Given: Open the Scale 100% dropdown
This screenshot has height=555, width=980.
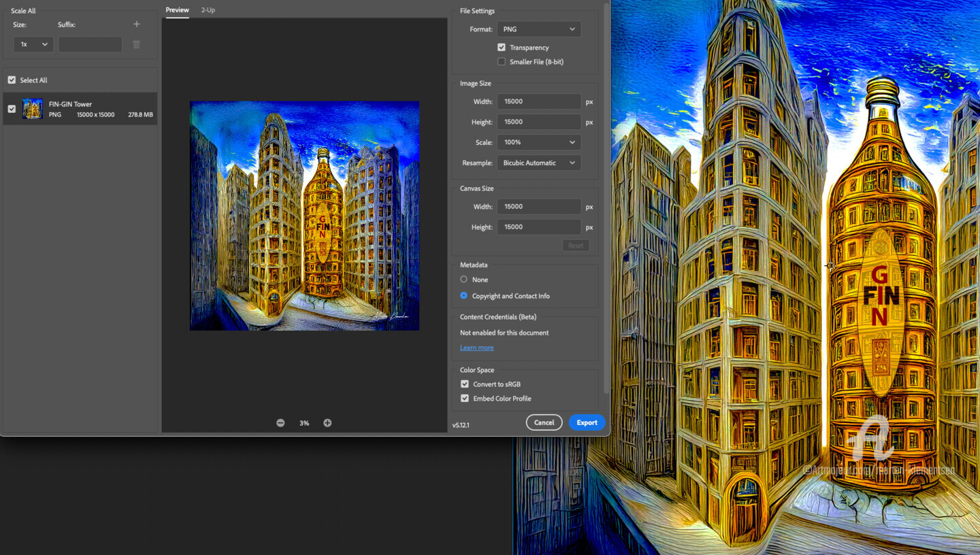Looking at the screenshot, I should click(x=539, y=142).
